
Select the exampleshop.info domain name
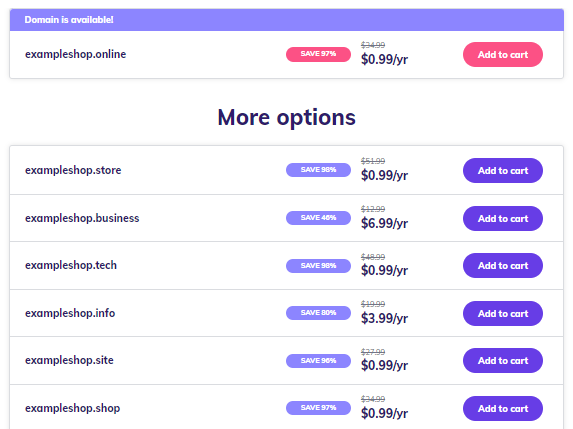[x=70, y=313]
